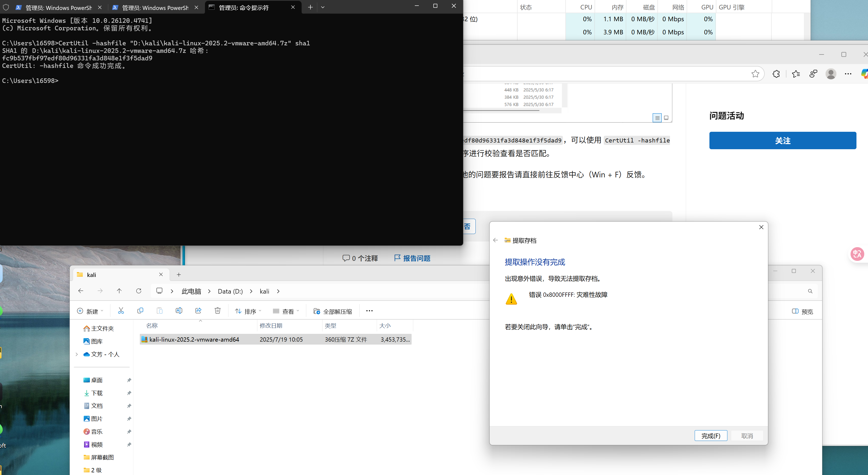Click the favorites star in Edge address bar
This screenshot has width=868, height=475.
(756, 74)
